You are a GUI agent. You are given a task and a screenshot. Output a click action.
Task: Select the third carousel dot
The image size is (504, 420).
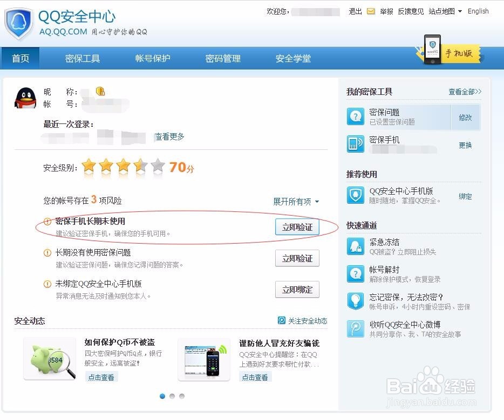pos(182,396)
